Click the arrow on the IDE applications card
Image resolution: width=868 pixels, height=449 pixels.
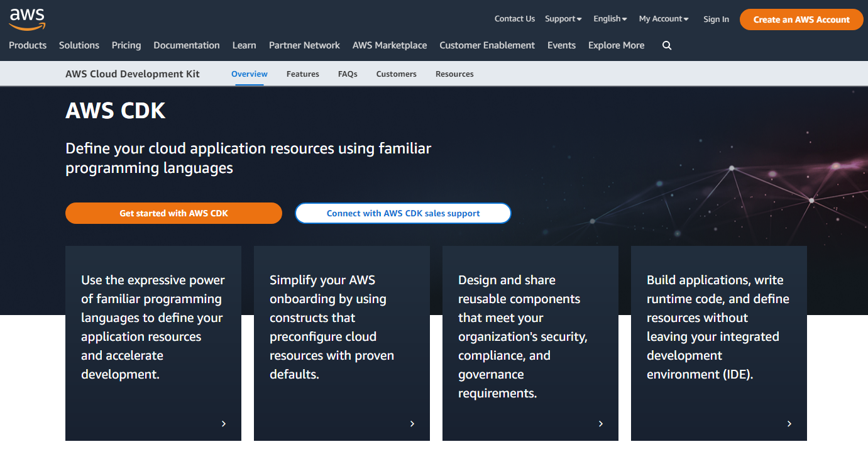[x=789, y=423]
